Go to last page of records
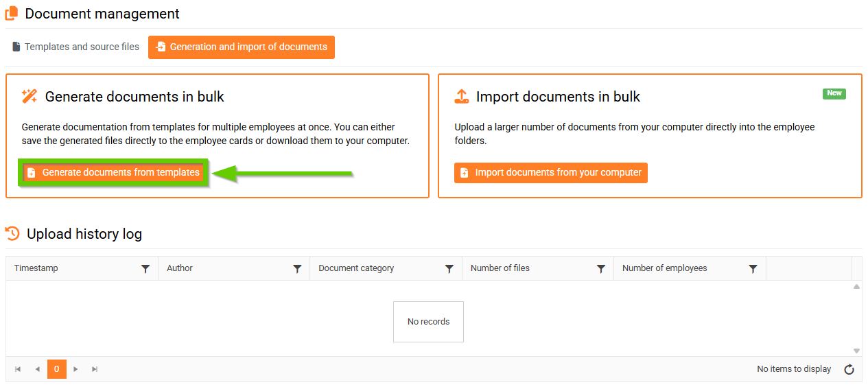868x387 pixels. pyautogui.click(x=95, y=369)
